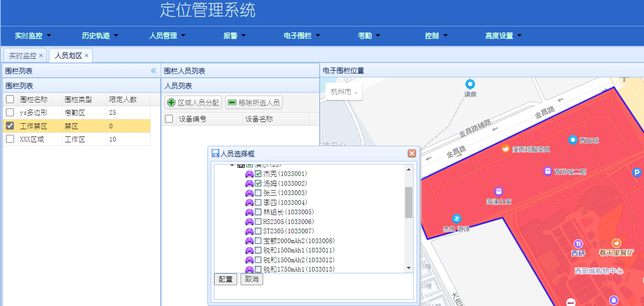
Task: Uncheck the 杰克 (1033001) checkbox
Action: [x=258, y=174]
